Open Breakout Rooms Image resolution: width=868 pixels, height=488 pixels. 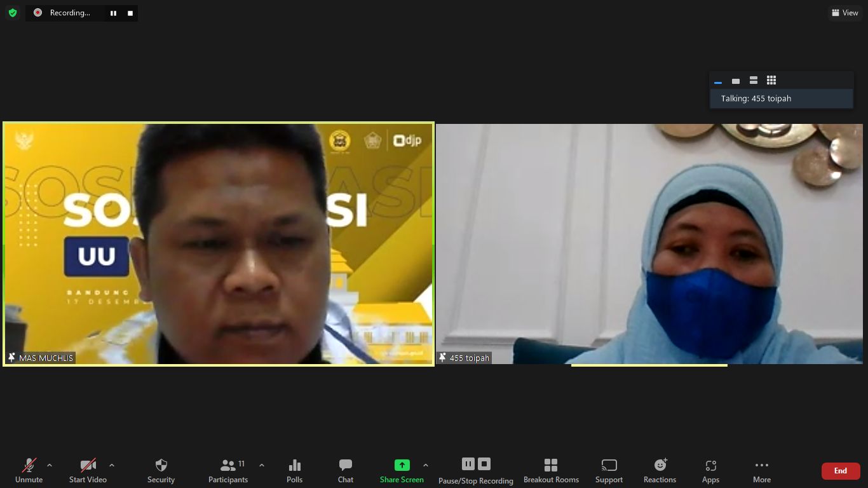(x=551, y=470)
